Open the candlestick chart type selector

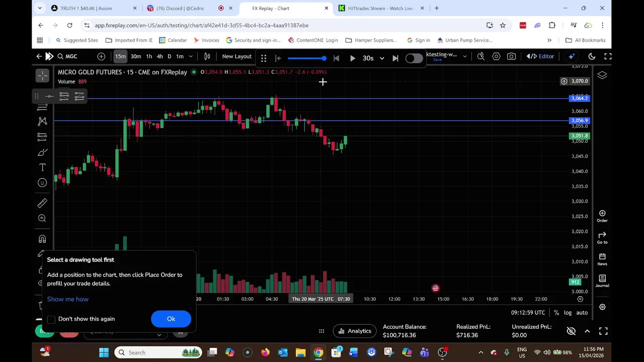click(x=207, y=56)
